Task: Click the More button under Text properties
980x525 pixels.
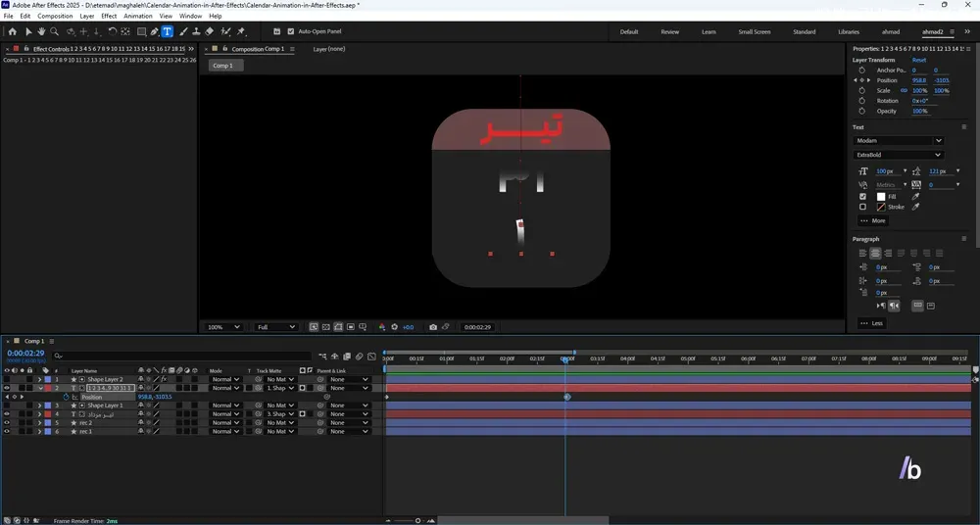Action: [872, 220]
